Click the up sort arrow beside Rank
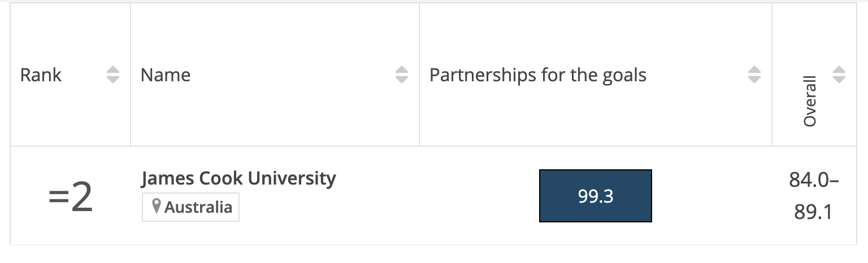868x263 pixels. [x=113, y=71]
